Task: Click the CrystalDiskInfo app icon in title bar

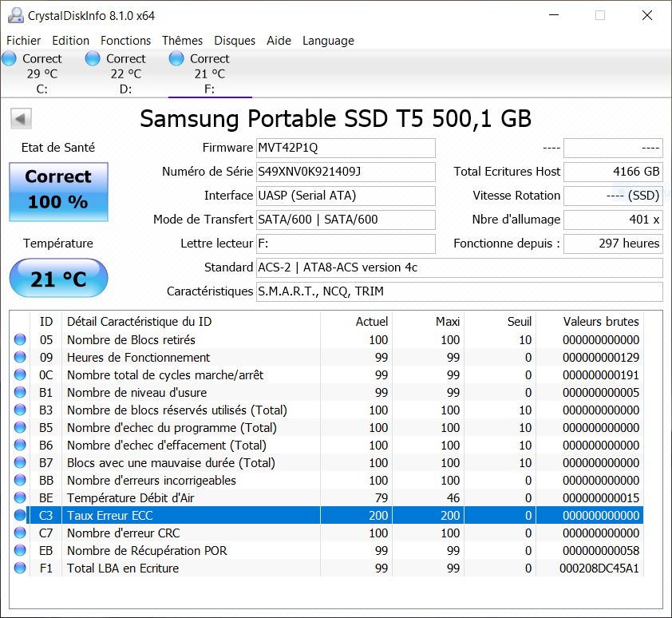Action: pos(15,15)
